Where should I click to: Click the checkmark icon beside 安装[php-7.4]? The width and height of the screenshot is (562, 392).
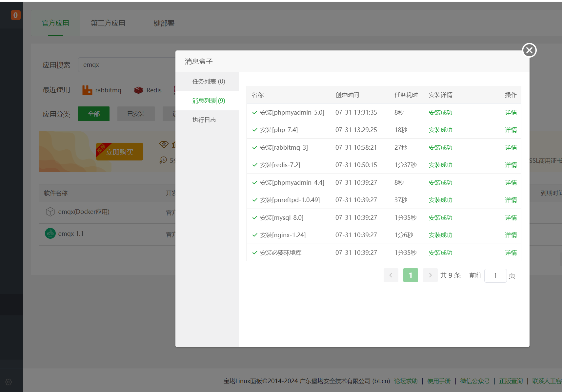(x=255, y=130)
